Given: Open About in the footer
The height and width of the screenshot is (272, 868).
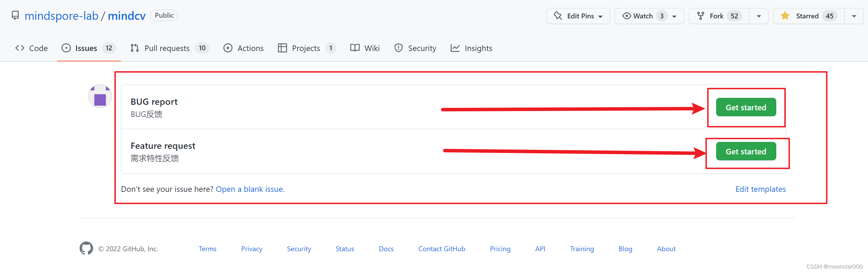Looking at the screenshot, I should click(x=666, y=249).
